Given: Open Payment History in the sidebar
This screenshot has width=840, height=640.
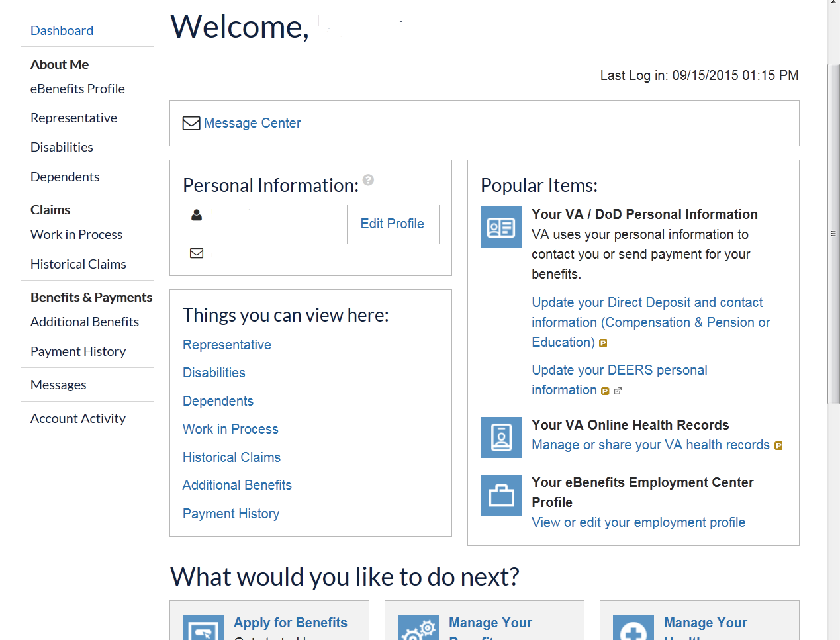Looking at the screenshot, I should (x=78, y=351).
